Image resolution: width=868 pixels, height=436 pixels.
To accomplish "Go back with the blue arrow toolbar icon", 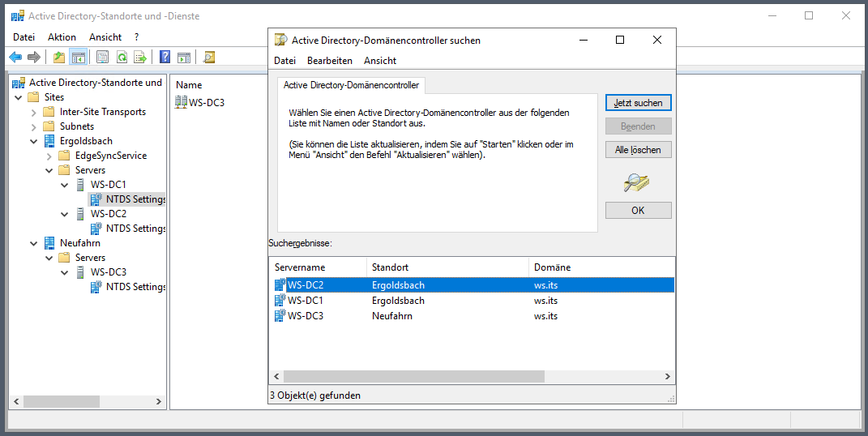I will 15,57.
